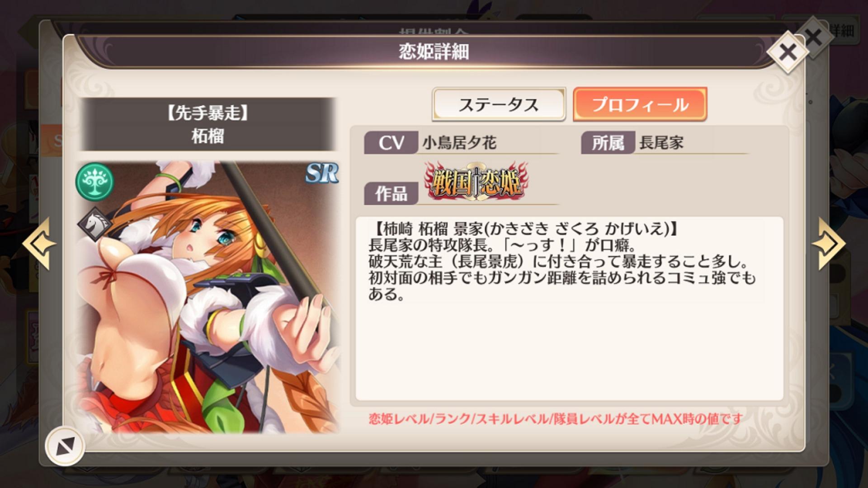Click the red MAX値 notice text
868x488 pixels.
pos(556,419)
